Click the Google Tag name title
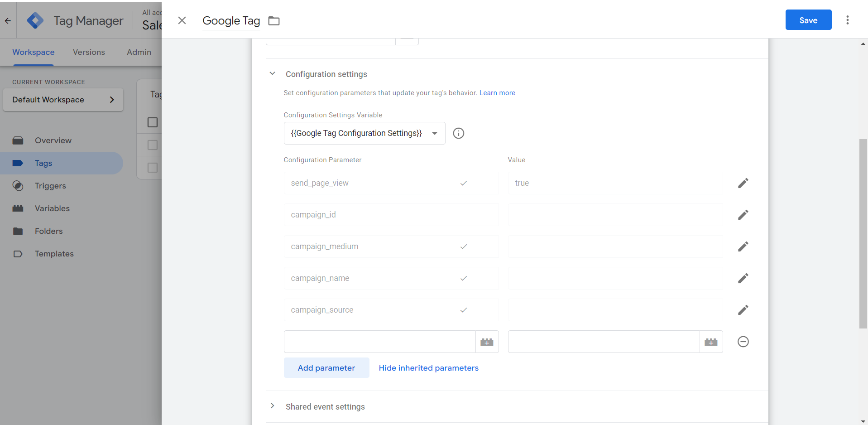The image size is (868, 425). [x=231, y=21]
